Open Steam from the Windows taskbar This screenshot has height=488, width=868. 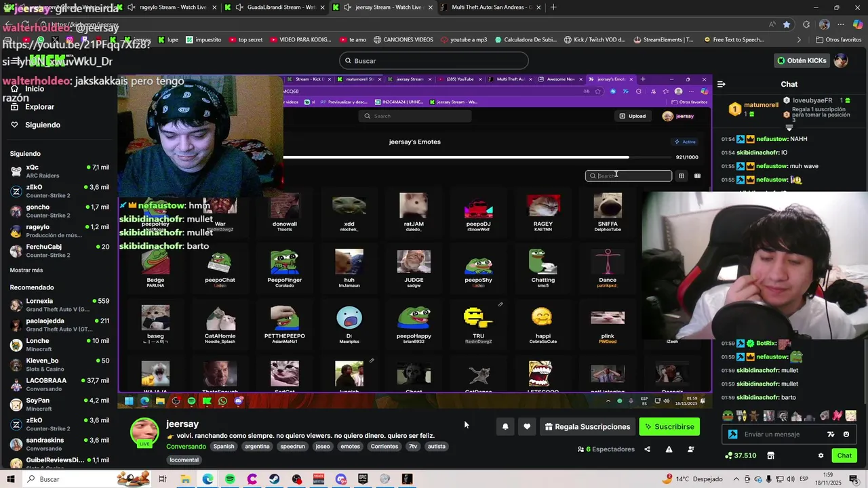click(x=274, y=479)
